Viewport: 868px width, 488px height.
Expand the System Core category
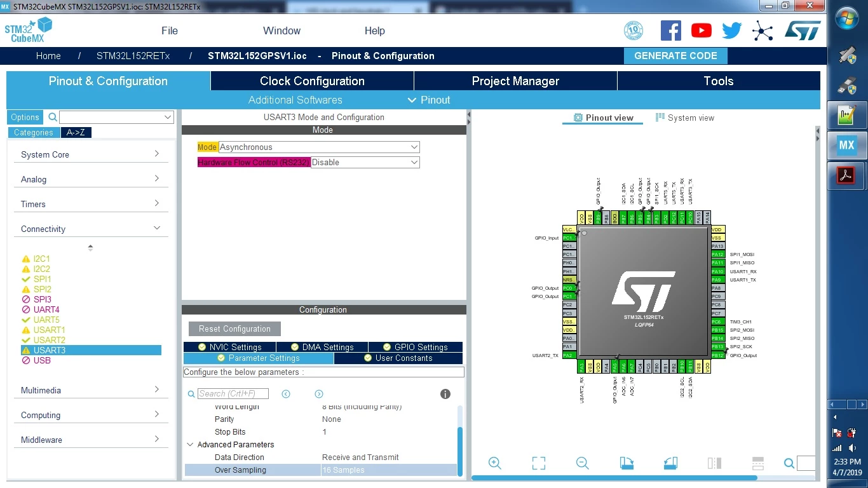click(91, 154)
